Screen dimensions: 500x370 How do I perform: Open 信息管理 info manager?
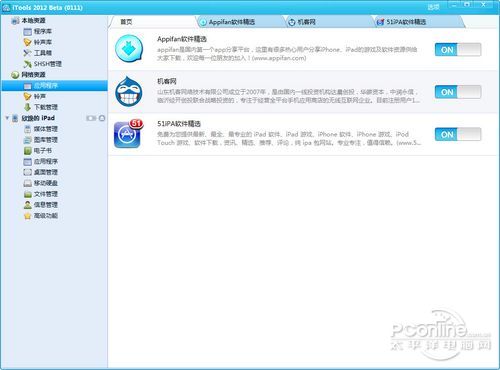click(x=41, y=205)
